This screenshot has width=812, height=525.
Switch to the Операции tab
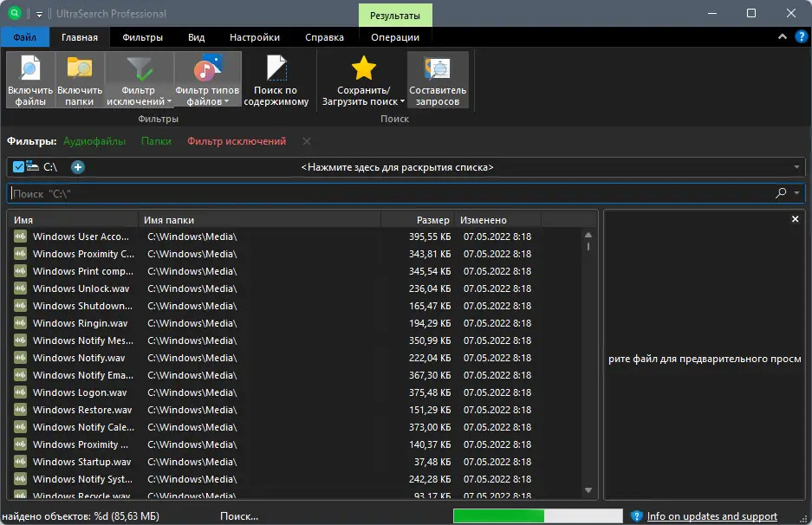pos(395,37)
